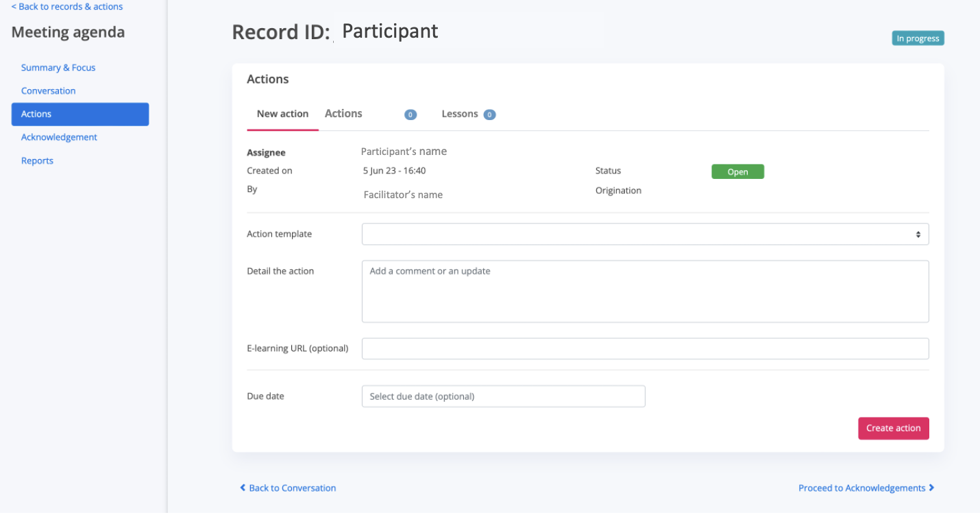Switch to the Actions list tab
Viewport: 980px width, 517px height.
(343, 114)
